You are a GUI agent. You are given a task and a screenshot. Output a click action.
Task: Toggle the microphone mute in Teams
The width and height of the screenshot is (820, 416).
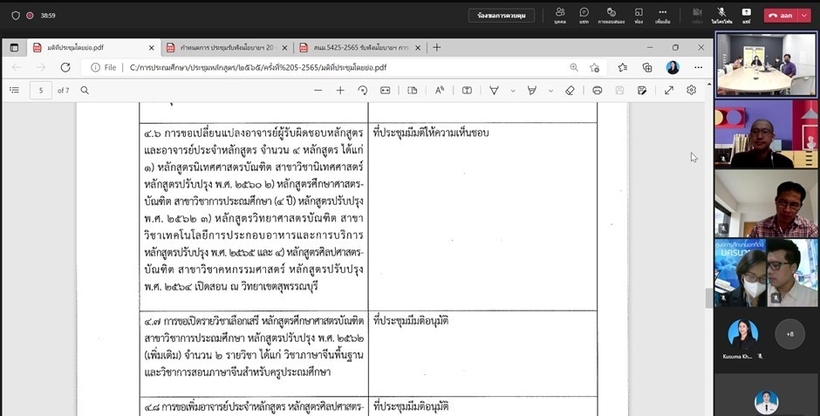coord(721,15)
